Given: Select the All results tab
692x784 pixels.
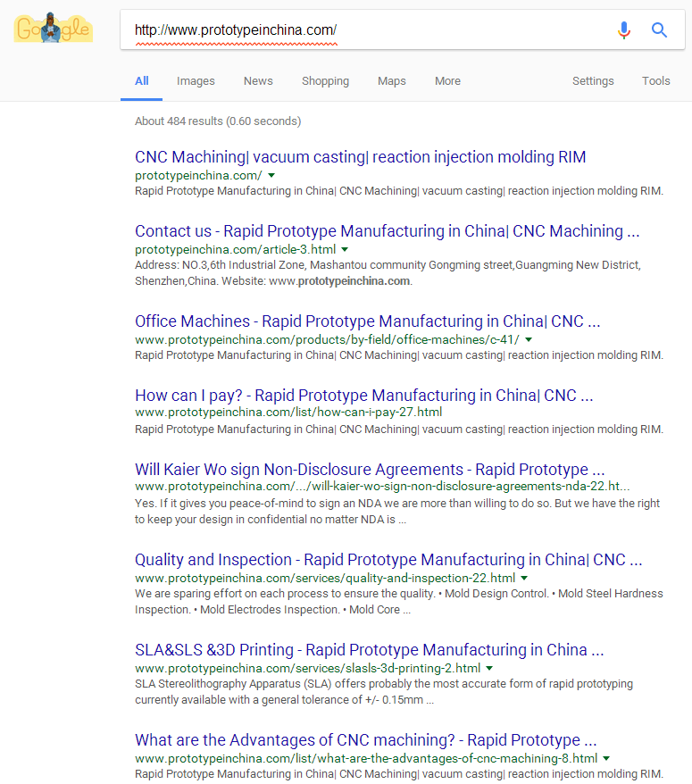Looking at the screenshot, I should click(x=141, y=81).
